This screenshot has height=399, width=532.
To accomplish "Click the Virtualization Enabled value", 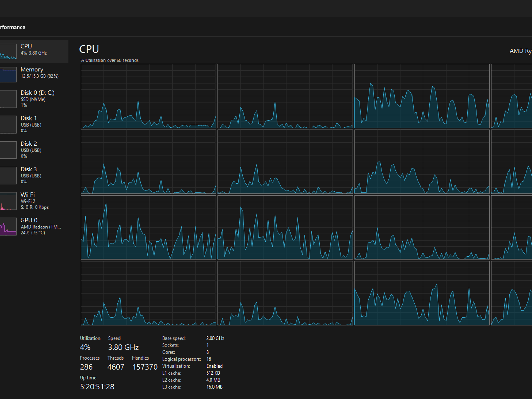I will [x=214, y=366].
